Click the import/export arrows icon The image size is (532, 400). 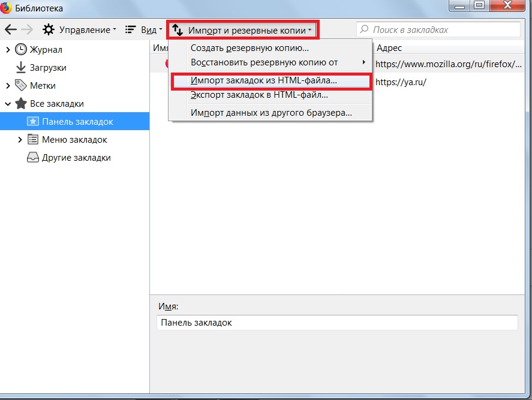pyautogui.click(x=178, y=30)
